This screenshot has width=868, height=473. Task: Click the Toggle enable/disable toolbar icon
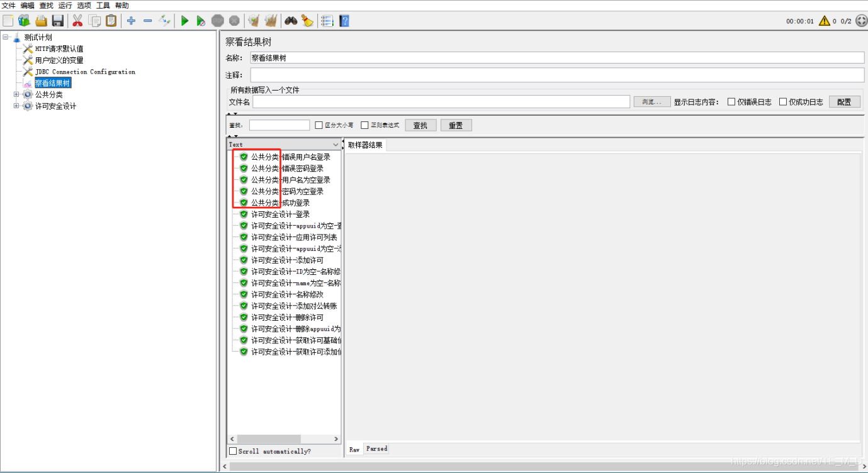coord(164,21)
